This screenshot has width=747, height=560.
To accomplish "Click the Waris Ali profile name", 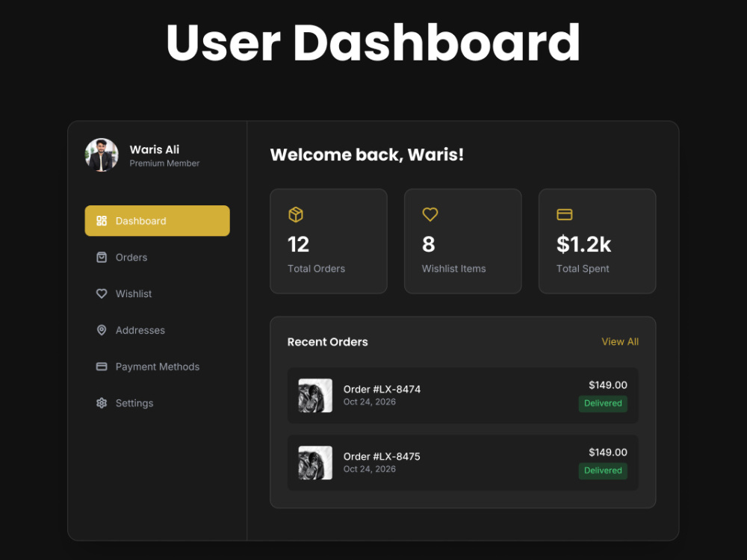I will [155, 149].
